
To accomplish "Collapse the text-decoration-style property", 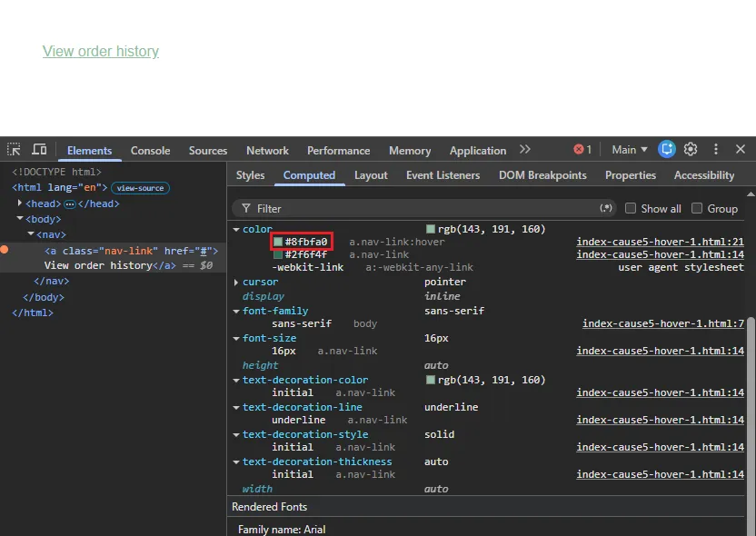I will click(x=236, y=435).
